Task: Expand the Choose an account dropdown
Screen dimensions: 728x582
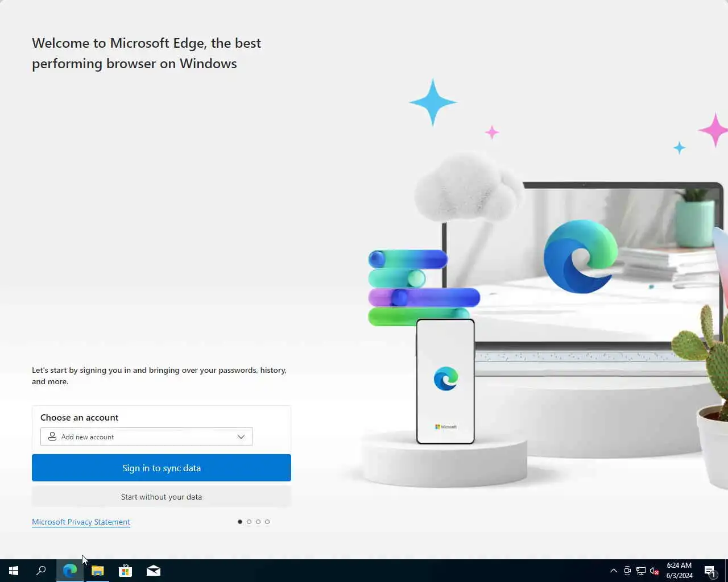Action: pos(147,436)
